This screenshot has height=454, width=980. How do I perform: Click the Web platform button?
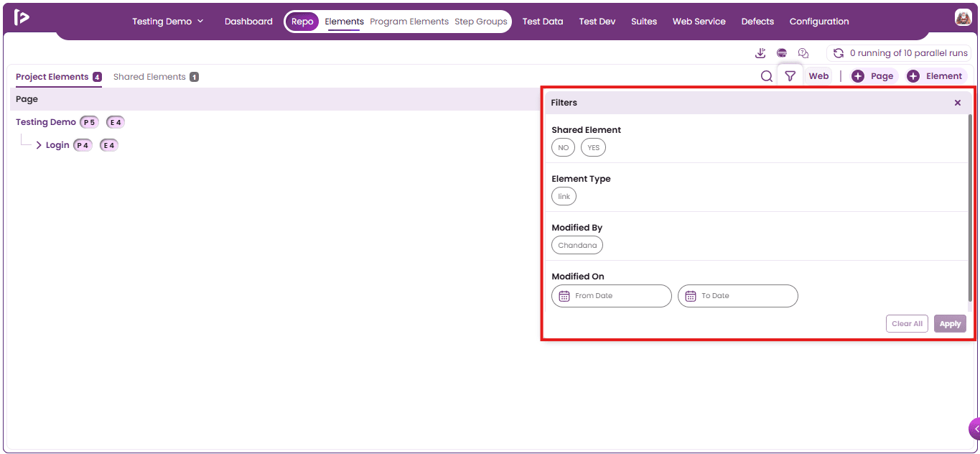click(x=818, y=76)
